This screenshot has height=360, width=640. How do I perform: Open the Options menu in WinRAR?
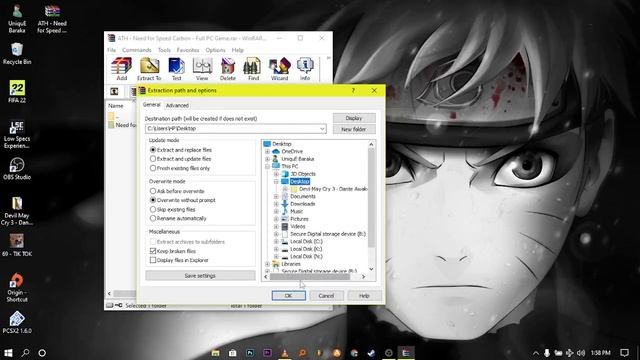tap(215, 50)
